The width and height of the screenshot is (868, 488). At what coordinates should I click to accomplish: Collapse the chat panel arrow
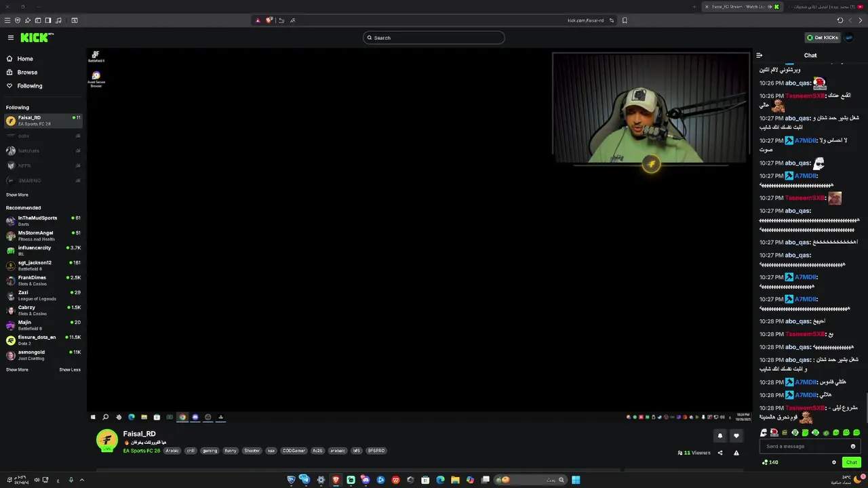(759, 56)
